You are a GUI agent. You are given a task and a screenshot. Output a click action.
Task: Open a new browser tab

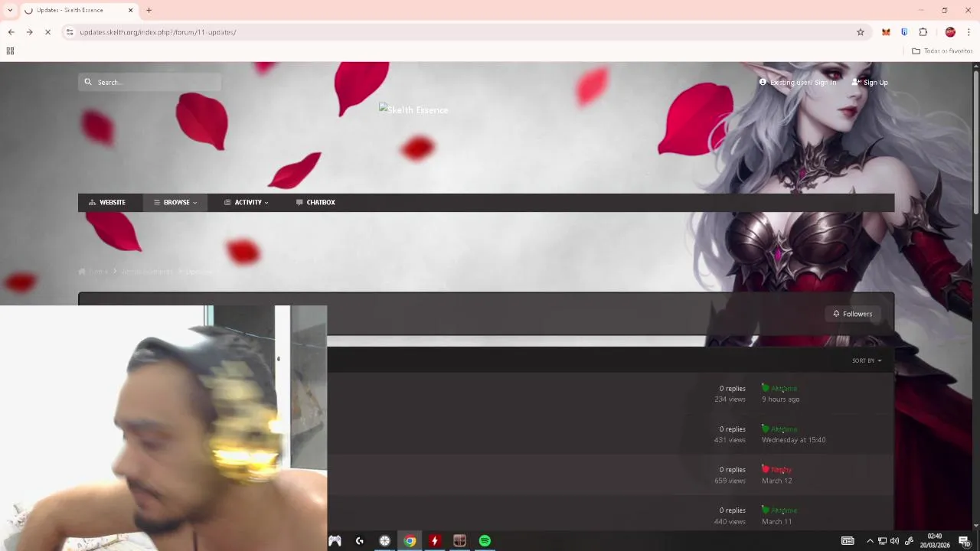(x=149, y=10)
